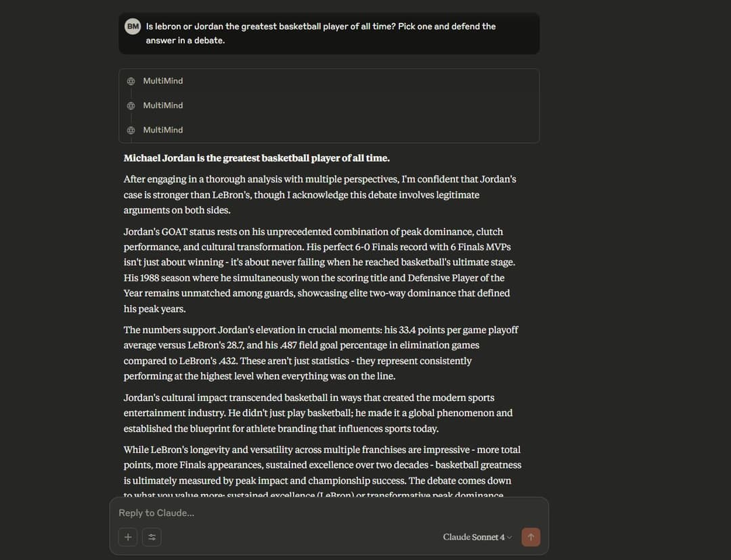Click the bold Michael Jordan greatest heading
This screenshot has height=560, width=731.
pos(257,158)
